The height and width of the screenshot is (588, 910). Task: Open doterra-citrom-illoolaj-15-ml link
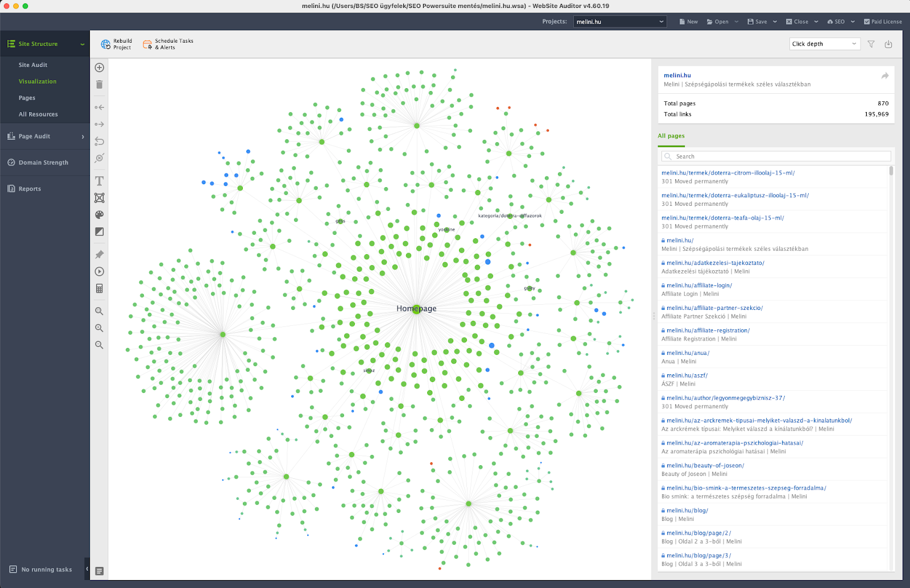coord(728,173)
